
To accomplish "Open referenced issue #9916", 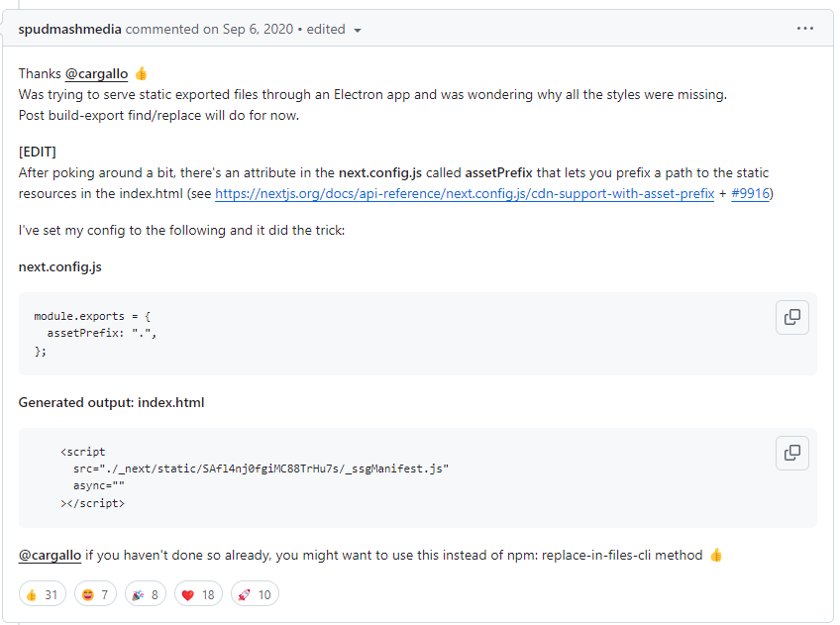I will coord(750,193).
